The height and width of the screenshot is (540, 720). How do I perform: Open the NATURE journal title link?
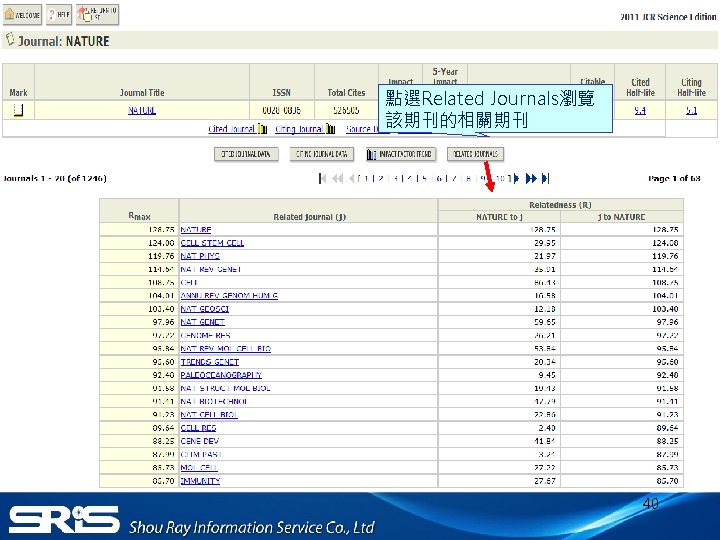click(141, 110)
